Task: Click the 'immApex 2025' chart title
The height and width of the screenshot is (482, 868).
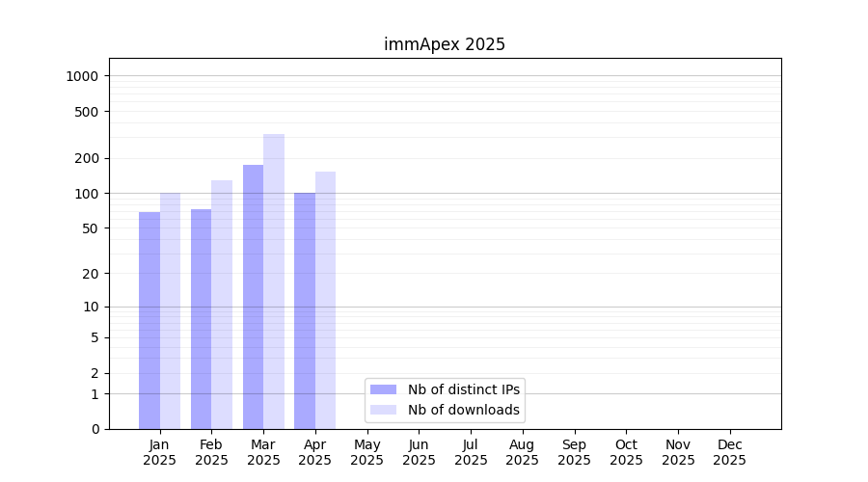Action: pos(445,44)
